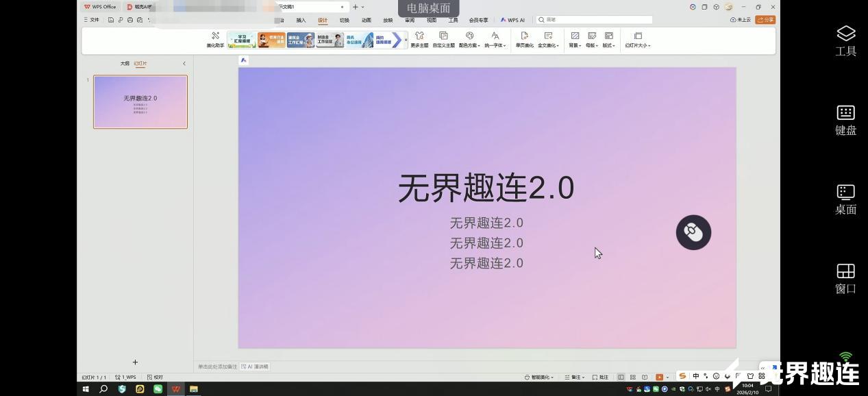Image resolution: width=868 pixels, height=396 pixels.
Task: Open WPS AI from the ribbon
Action: (513, 20)
